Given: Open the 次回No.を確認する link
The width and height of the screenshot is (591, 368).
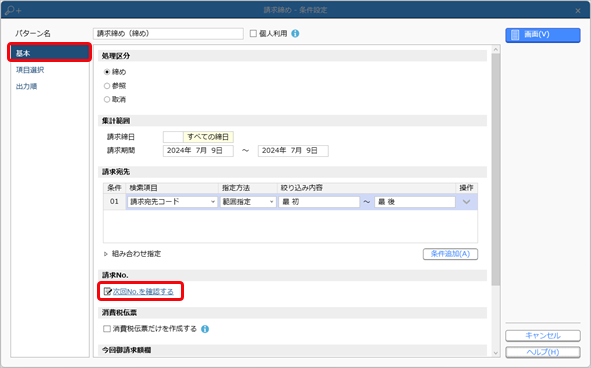Looking at the screenshot, I should pos(143,291).
